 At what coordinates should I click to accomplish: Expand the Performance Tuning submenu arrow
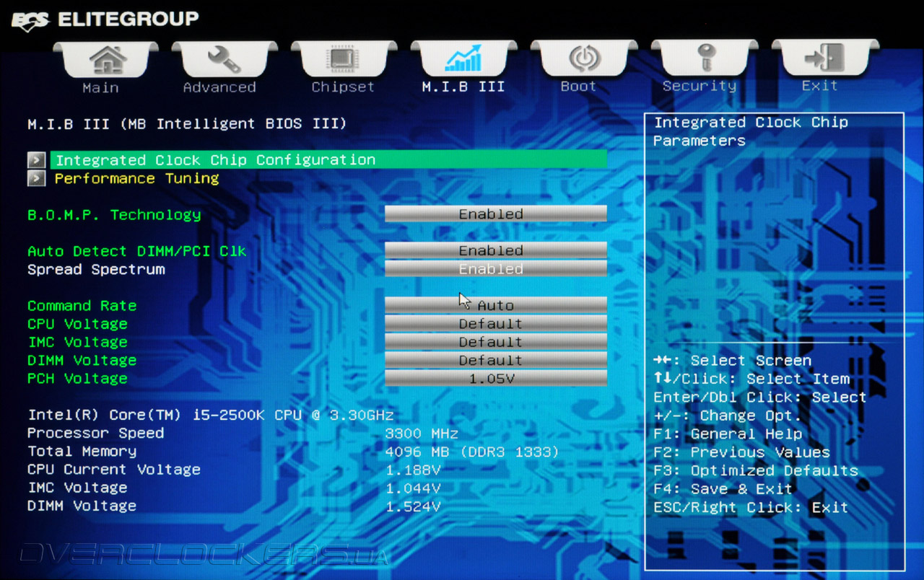coord(37,178)
